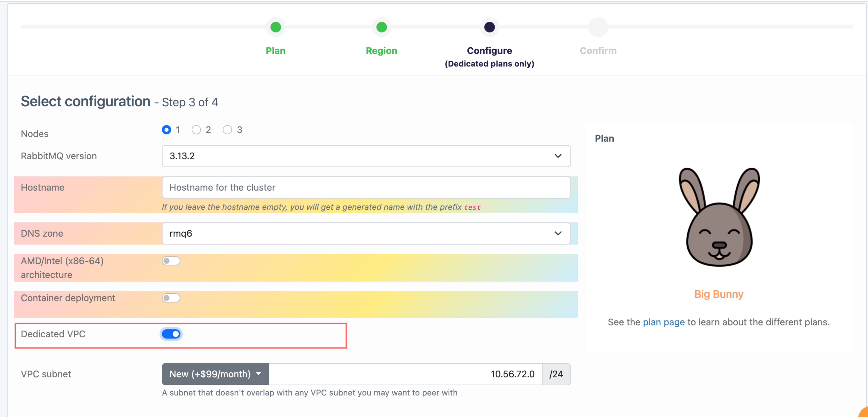Select 1 node radio button

(167, 130)
